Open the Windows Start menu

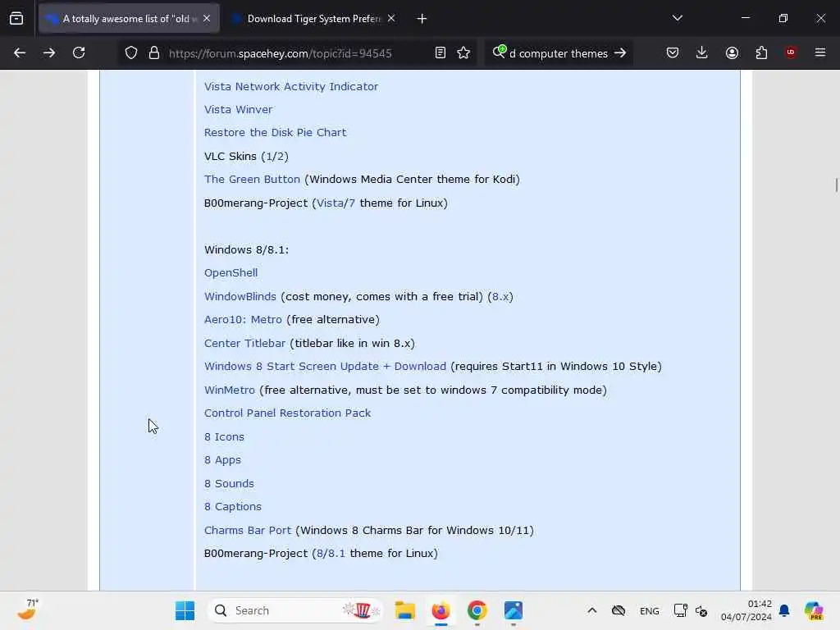point(185,610)
